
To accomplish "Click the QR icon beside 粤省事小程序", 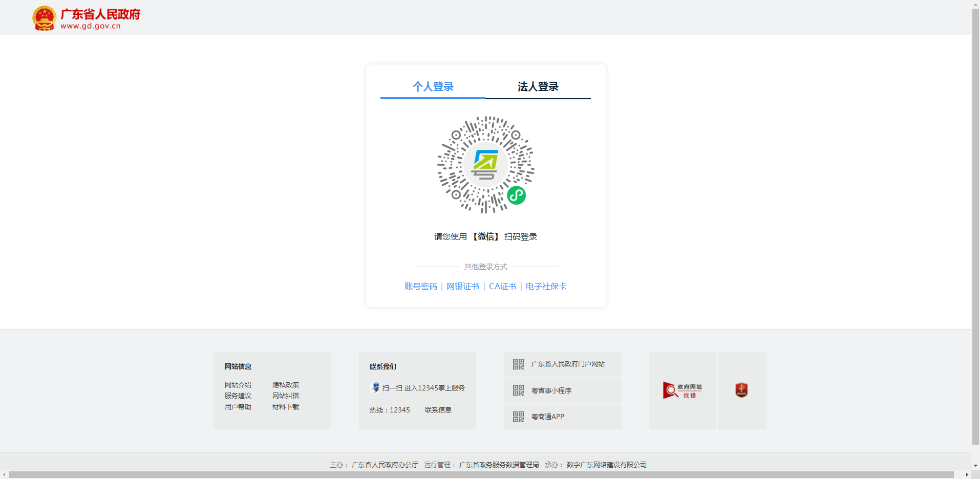I will pos(518,390).
